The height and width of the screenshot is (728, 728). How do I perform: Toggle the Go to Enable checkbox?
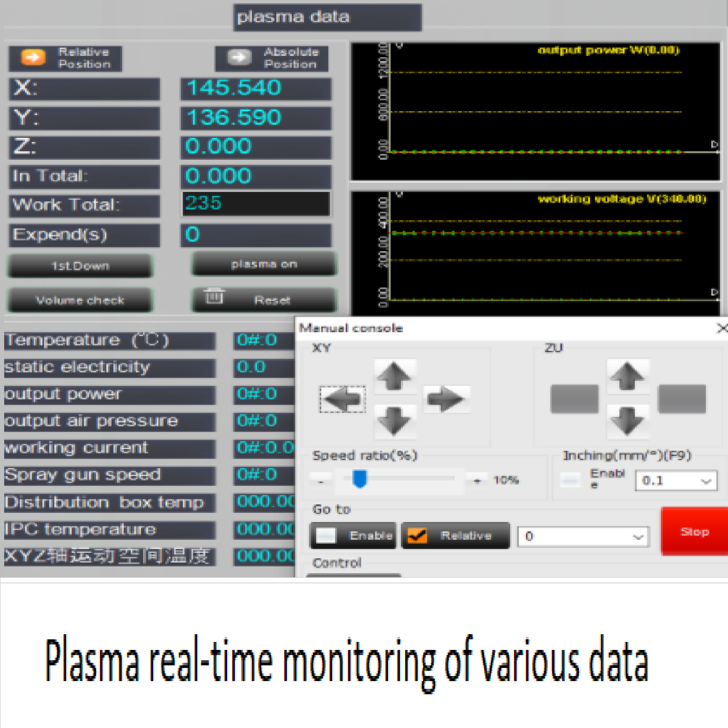pyautogui.click(x=326, y=536)
